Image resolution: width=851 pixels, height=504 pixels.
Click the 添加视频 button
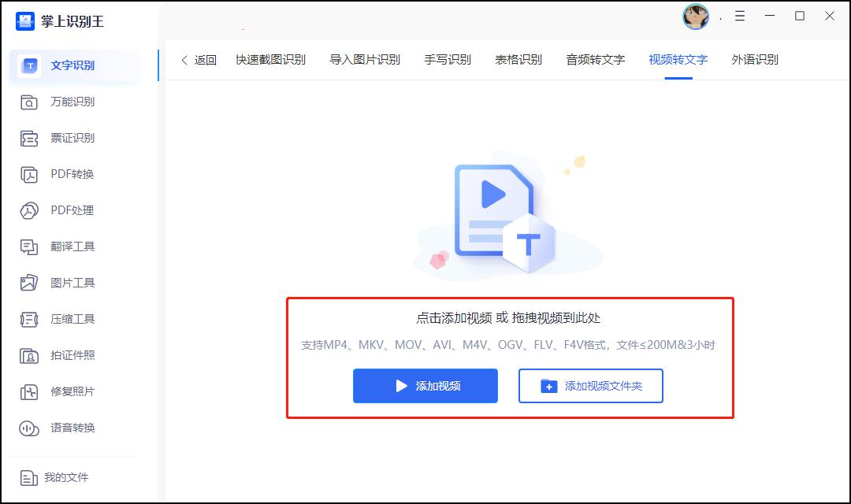[425, 386]
